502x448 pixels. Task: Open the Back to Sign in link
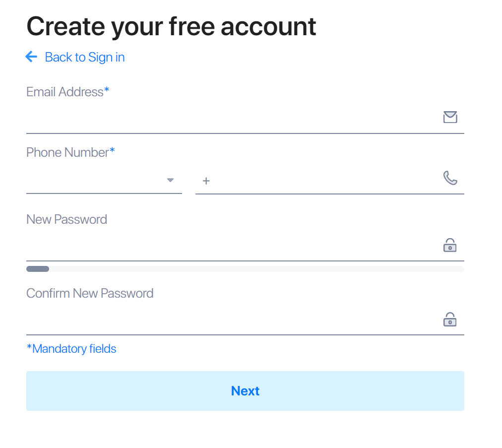(84, 58)
